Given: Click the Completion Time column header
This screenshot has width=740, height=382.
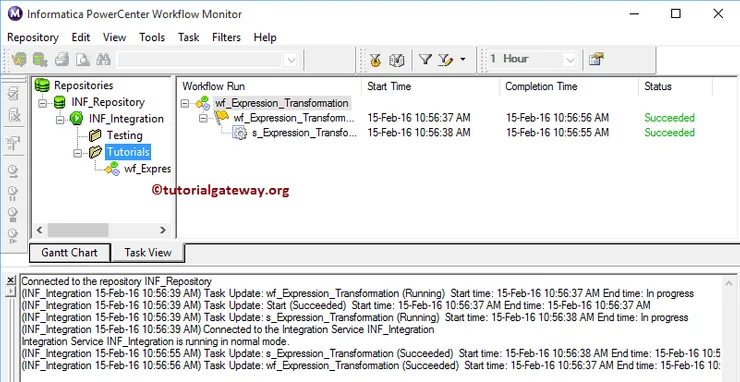Looking at the screenshot, I should 569,86.
